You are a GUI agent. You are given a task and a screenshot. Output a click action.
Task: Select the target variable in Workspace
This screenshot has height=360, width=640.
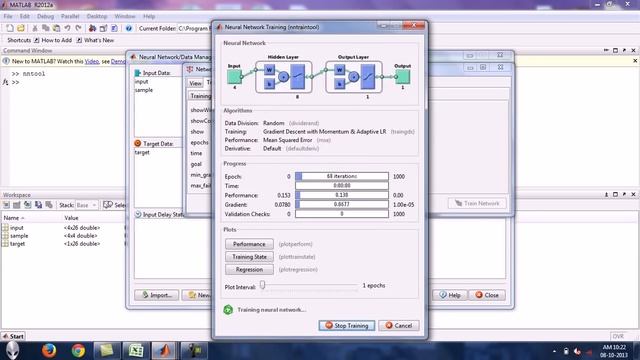(x=17, y=244)
